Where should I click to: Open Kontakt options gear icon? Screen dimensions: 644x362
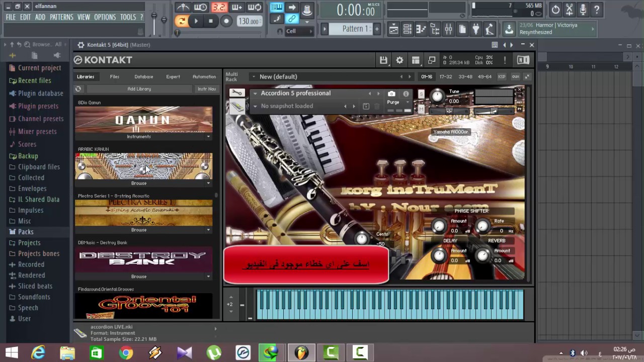click(x=399, y=60)
